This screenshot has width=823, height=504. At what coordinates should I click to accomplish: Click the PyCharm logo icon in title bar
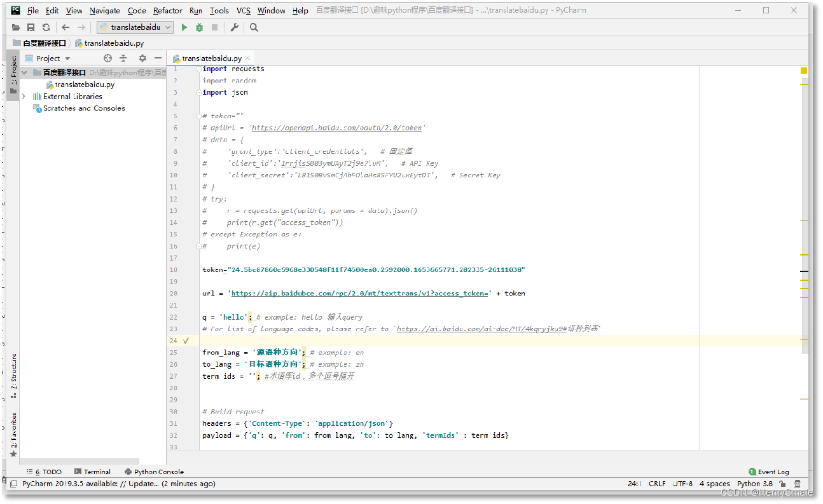(x=15, y=10)
